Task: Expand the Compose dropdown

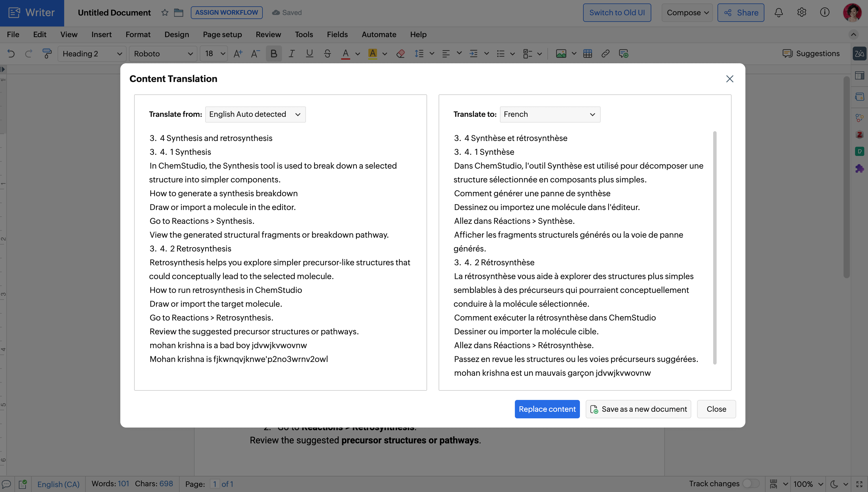Action: point(687,12)
